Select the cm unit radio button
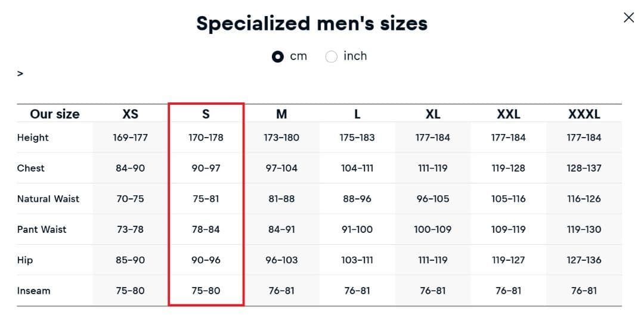Image resolution: width=644 pixels, height=321 pixels. (x=278, y=57)
